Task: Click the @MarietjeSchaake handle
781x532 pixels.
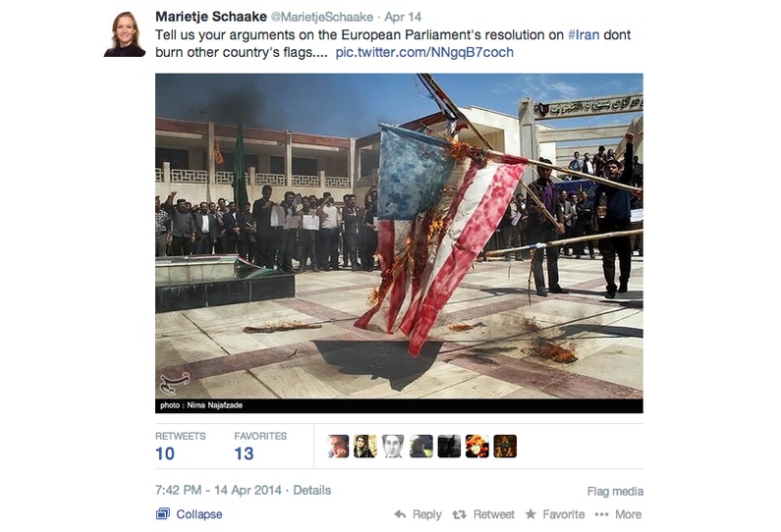Action: point(322,17)
